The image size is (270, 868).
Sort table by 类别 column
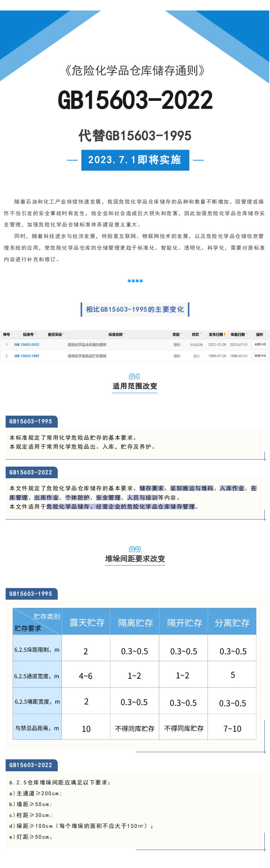coord(177,334)
